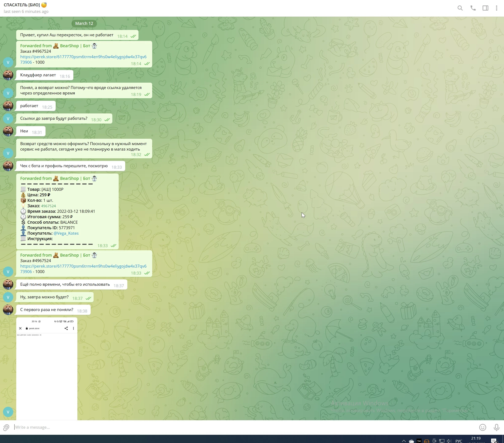Screen dimensions: 504x443
Task: Click V avatar beside 'Возврат средств' message
Action: click(8, 153)
